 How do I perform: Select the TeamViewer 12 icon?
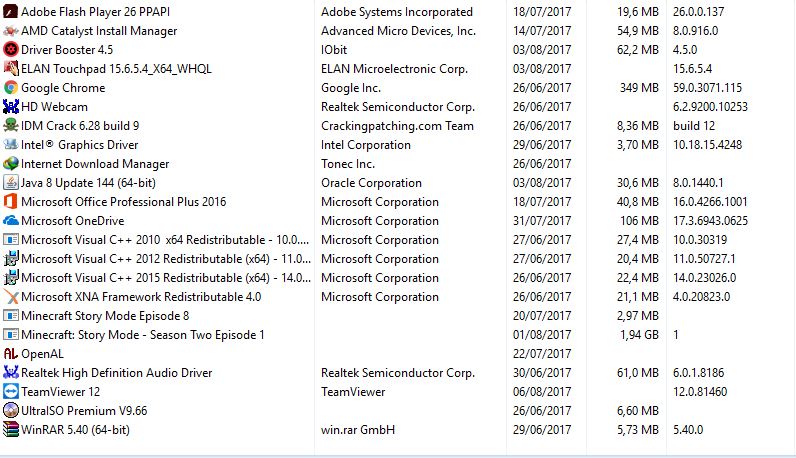[x=11, y=392]
